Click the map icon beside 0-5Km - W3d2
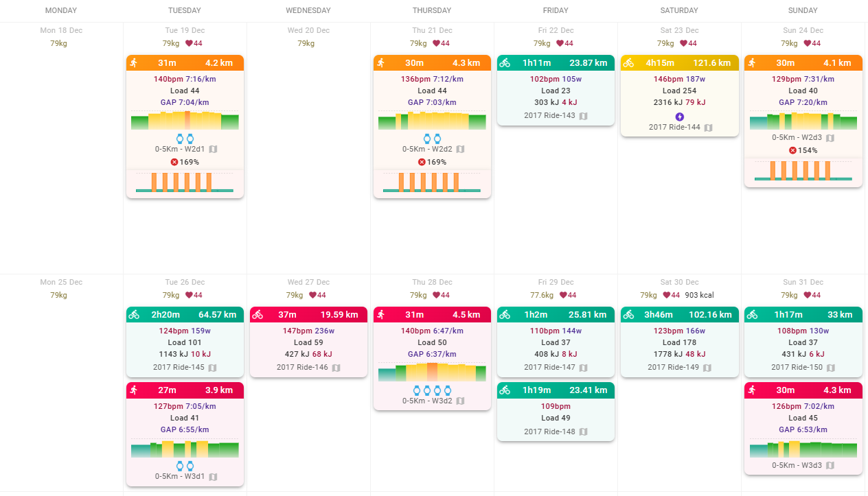This screenshot has width=868, height=496. 460,401
